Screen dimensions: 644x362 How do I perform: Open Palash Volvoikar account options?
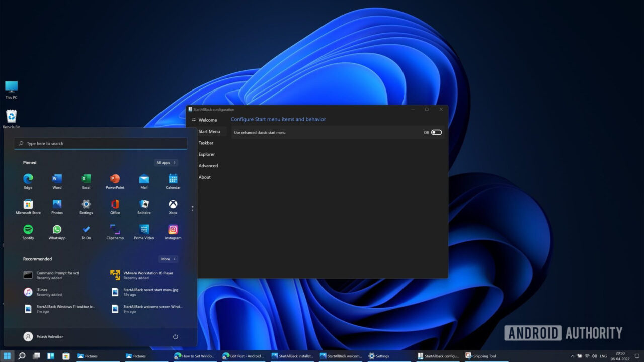point(43,336)
